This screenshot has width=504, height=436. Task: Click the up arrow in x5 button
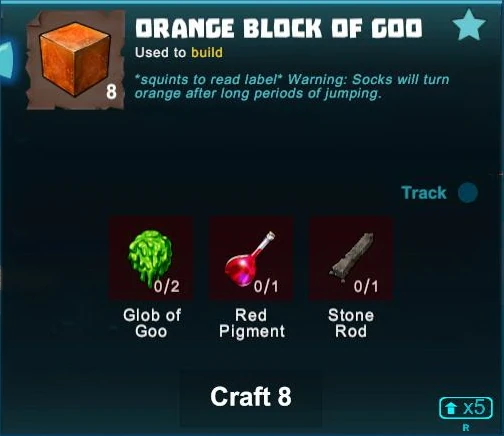(x=452, y=408)
